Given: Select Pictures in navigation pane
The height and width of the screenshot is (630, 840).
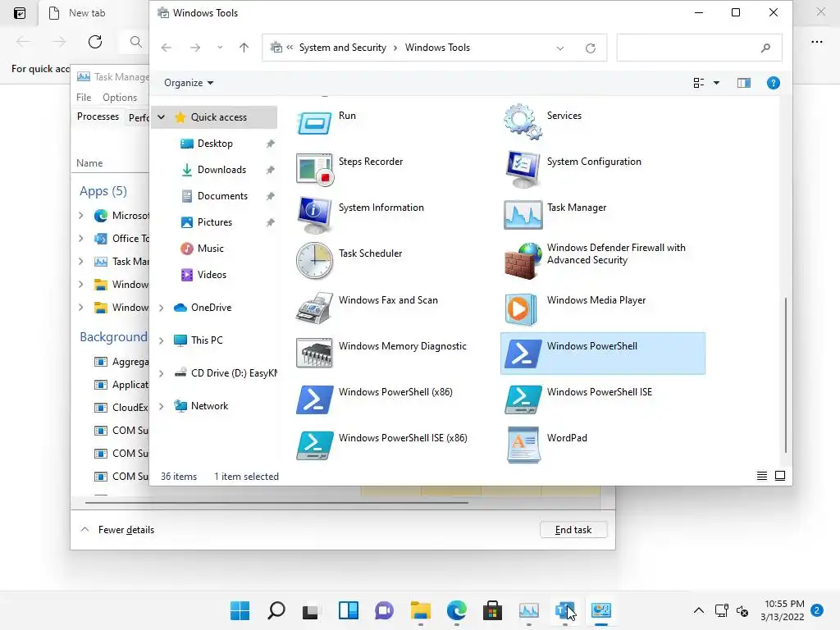Looking at the screenshot, I should (215, 222).
